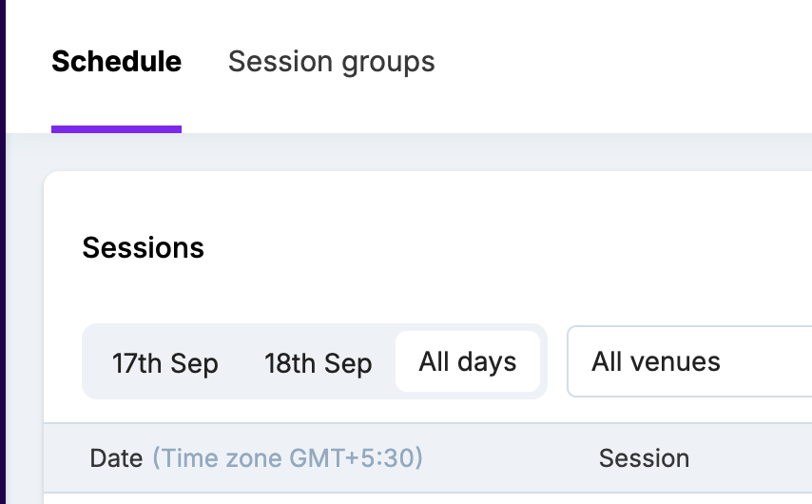Open the All venues dropdown
Screen dimensions: 812x504
pos(689,361)
